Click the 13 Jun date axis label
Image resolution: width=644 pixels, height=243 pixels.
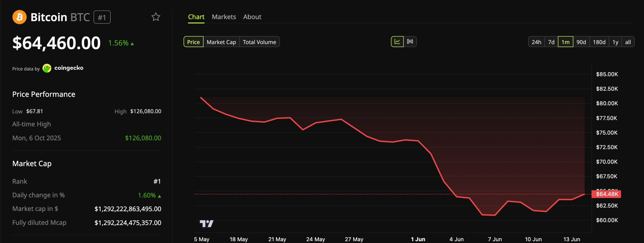(572, 239)
